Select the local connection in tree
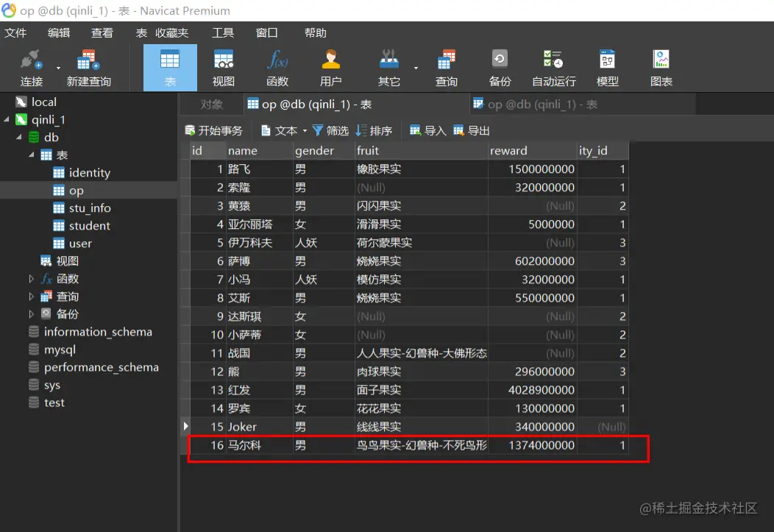Image resolution: width=774 pixels, height=532 pixels. click(44, 102)
